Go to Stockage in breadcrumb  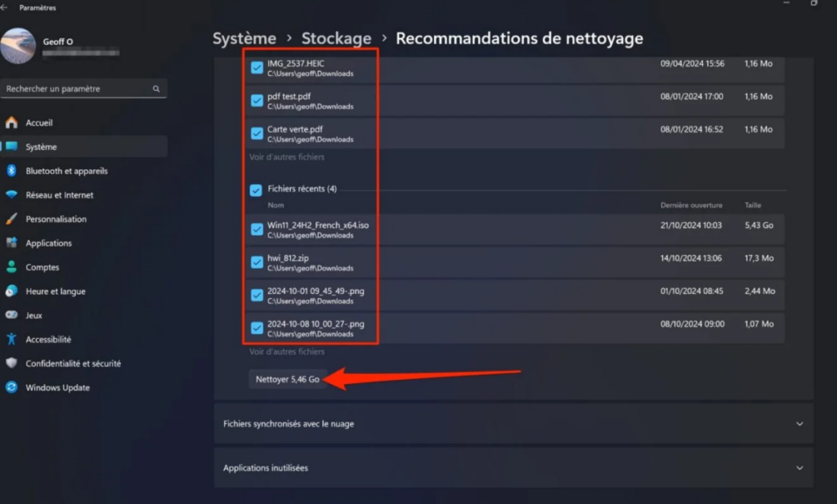pyautogui.click(x=336, y=38)
